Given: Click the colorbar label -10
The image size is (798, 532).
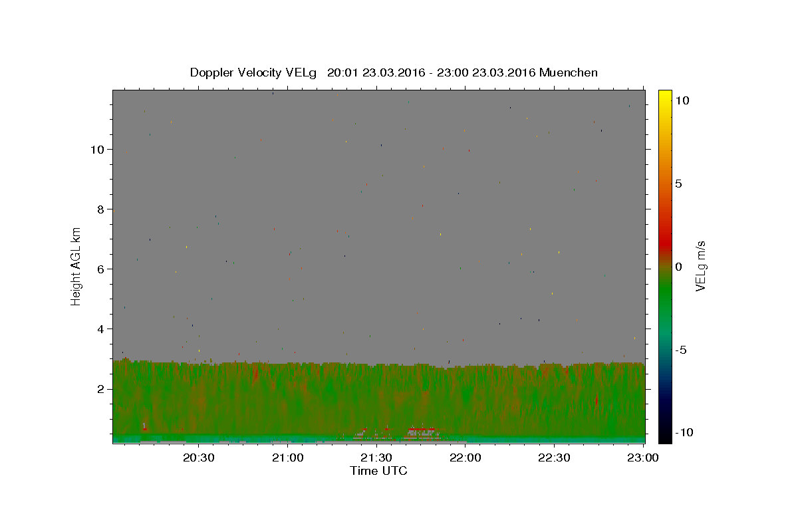Looking at the screenshot, I should click(x=685, y=433).
